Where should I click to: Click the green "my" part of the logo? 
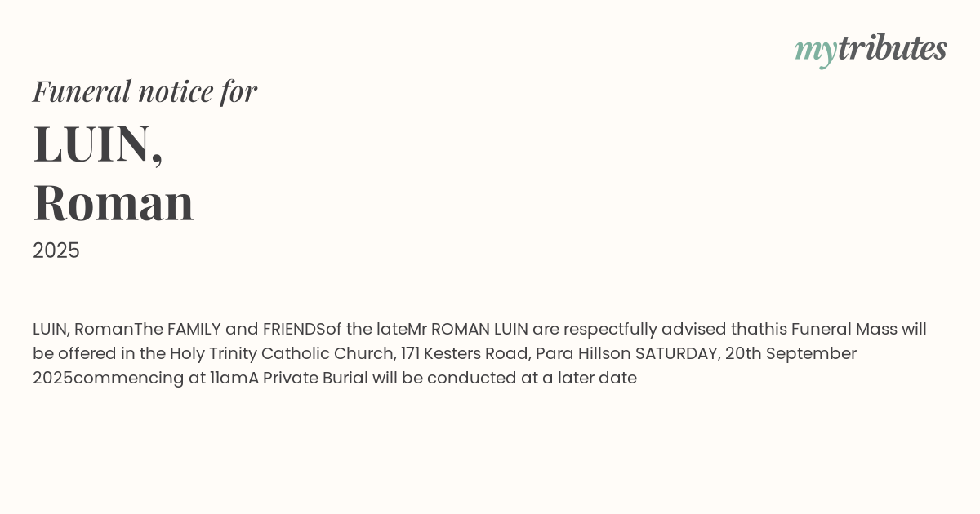[x=815, y=51]
